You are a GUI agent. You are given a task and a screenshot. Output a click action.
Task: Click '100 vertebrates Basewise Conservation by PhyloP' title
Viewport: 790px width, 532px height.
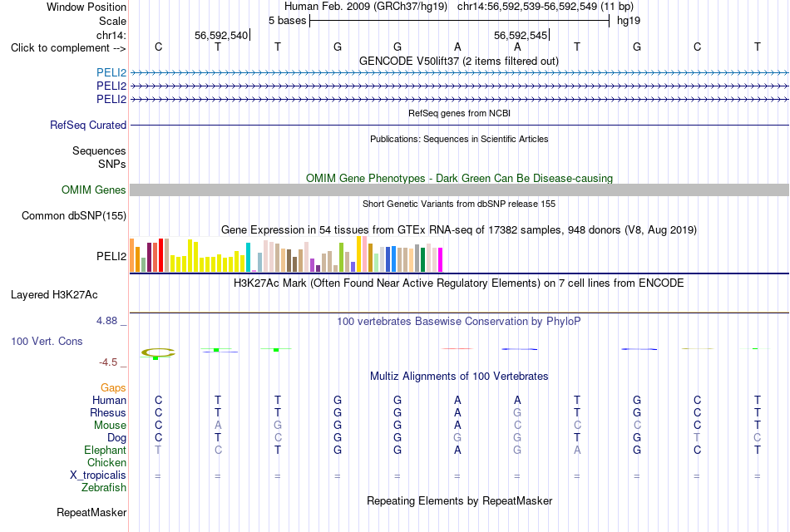click(459, 322)
